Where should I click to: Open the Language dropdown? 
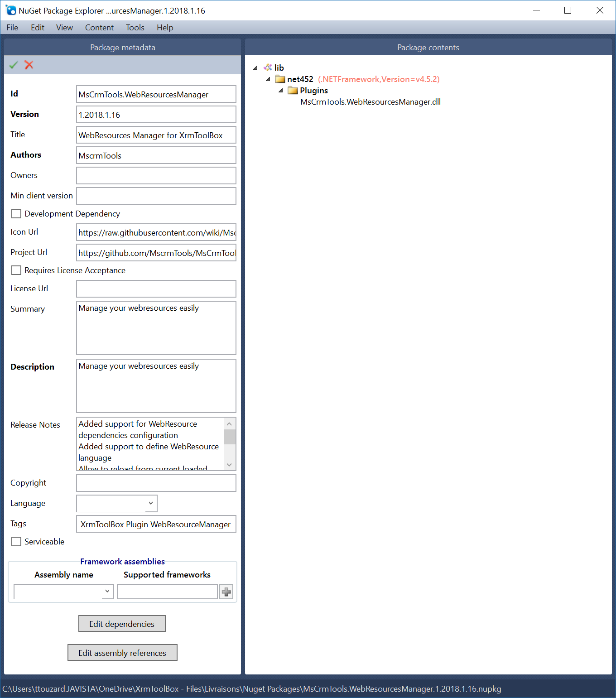[117, 503]
